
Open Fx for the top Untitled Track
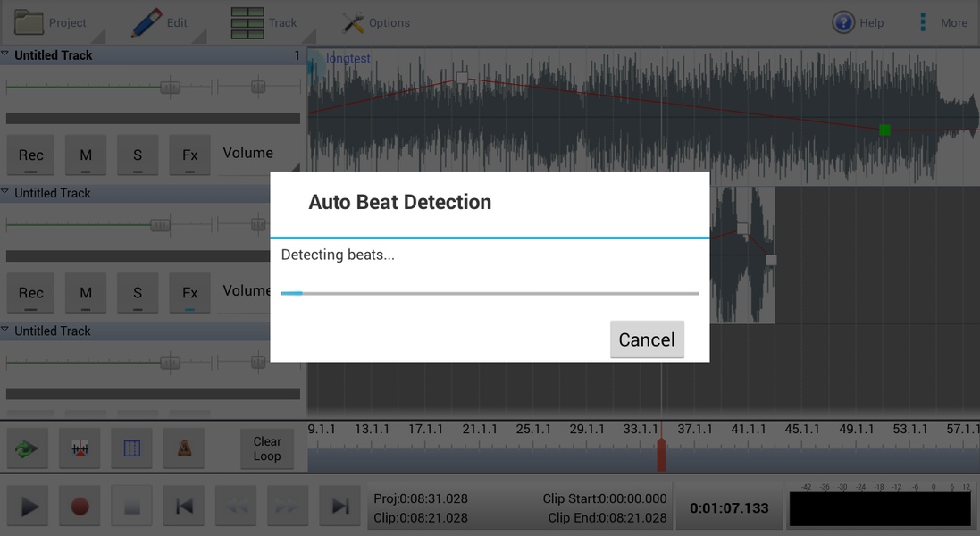tap(190, 155)
